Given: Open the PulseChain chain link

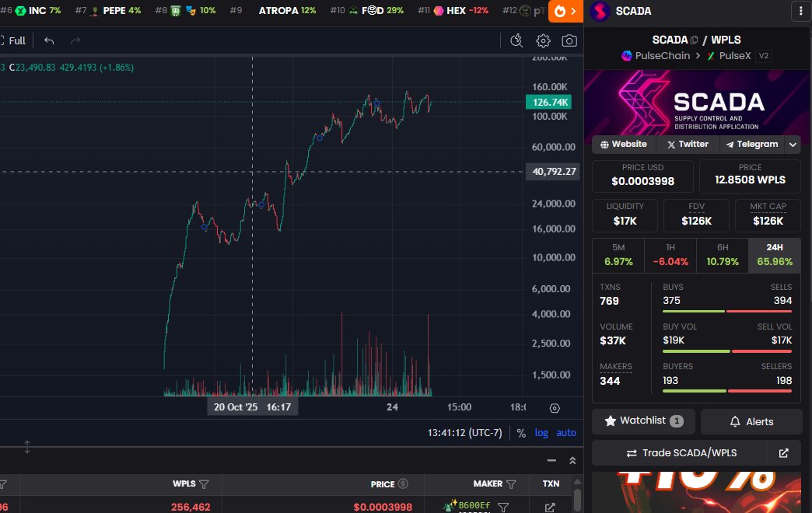Looking at the screenshot, I should (656, 56).
